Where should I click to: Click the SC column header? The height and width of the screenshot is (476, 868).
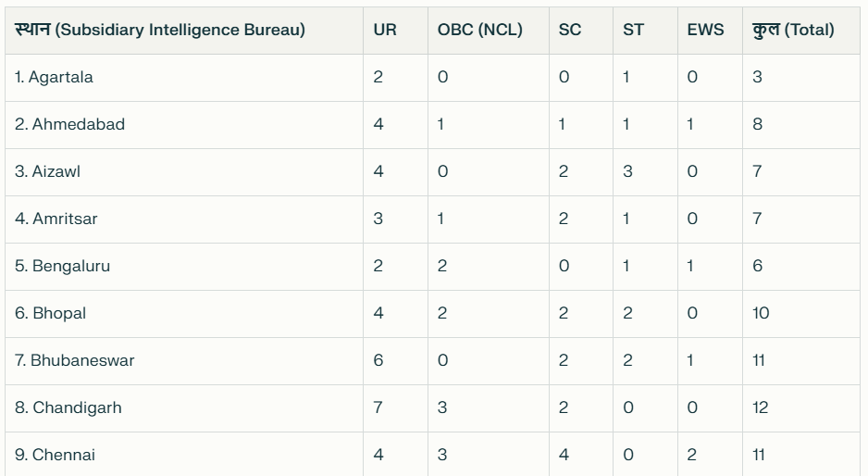pos(570,30)
